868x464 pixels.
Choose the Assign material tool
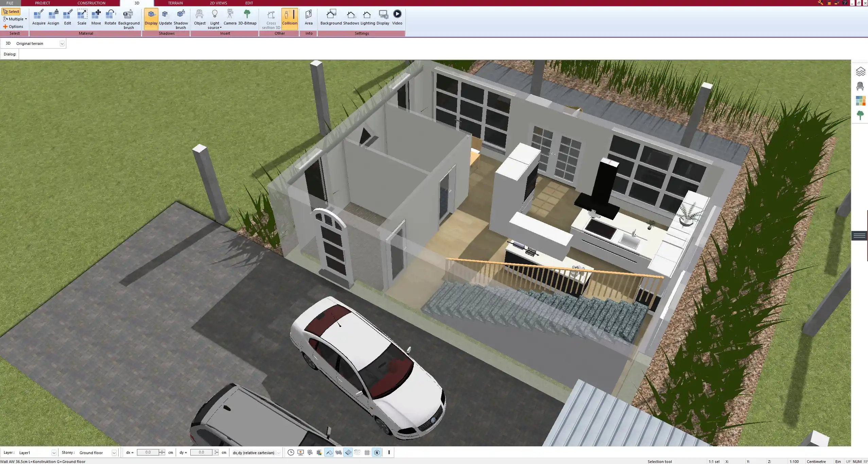(x=53, y=17)
